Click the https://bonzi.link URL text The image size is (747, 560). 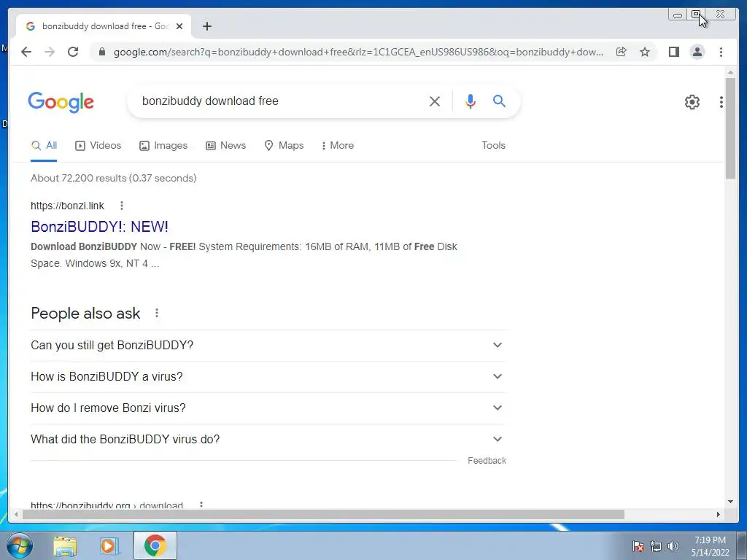tap(67, 206)
